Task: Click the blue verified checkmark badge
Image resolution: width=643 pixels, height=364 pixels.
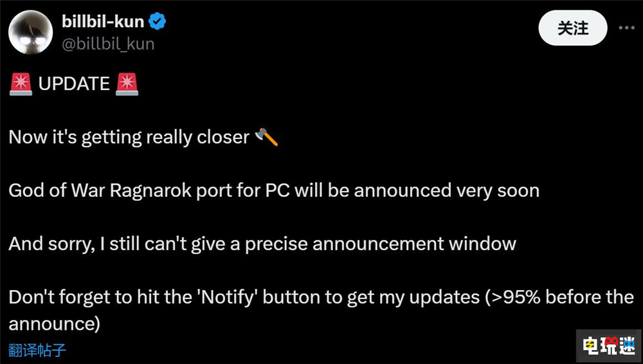Action: 158,23
